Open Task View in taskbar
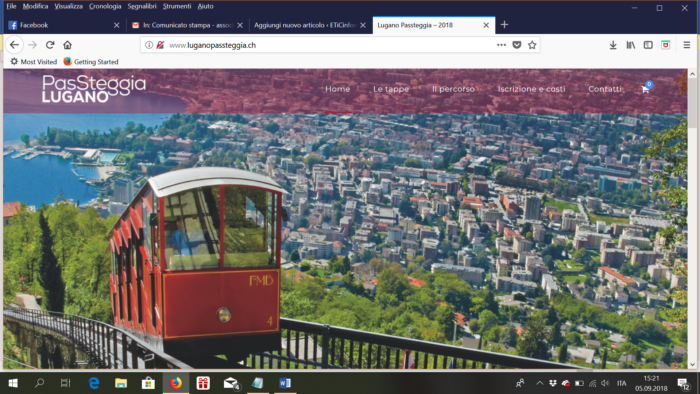This screenshot has height=394, width=700. point(66,383)
